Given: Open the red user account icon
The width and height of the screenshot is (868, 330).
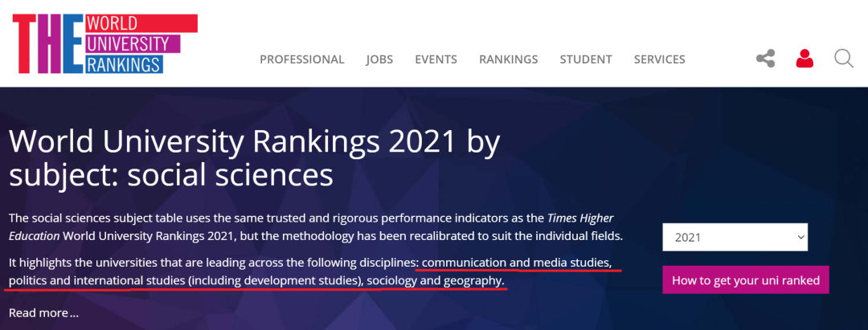Looking at the screenshot, I should pos(805,59).
